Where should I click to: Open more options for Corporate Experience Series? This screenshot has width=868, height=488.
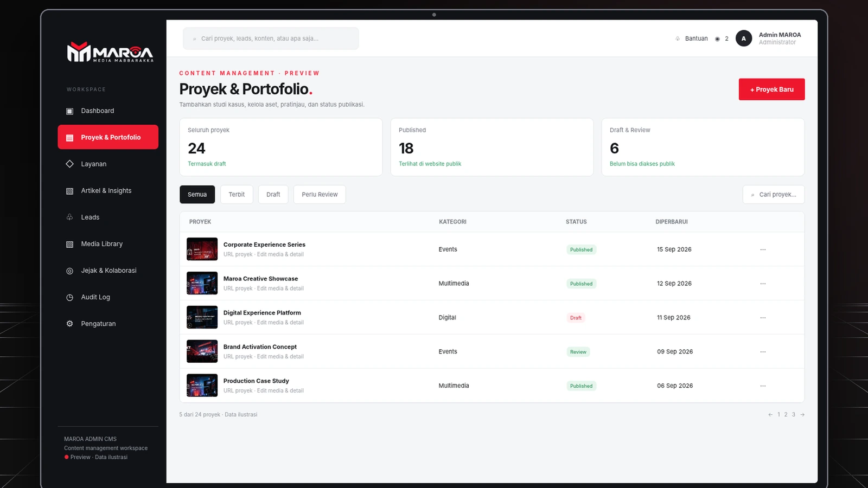[763, 249]
